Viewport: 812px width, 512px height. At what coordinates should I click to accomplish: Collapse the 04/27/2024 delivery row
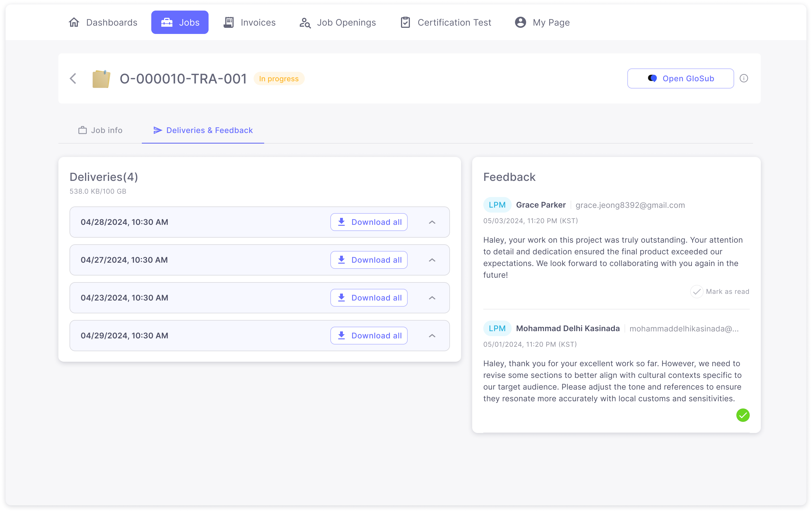click(x=432, y=260)
